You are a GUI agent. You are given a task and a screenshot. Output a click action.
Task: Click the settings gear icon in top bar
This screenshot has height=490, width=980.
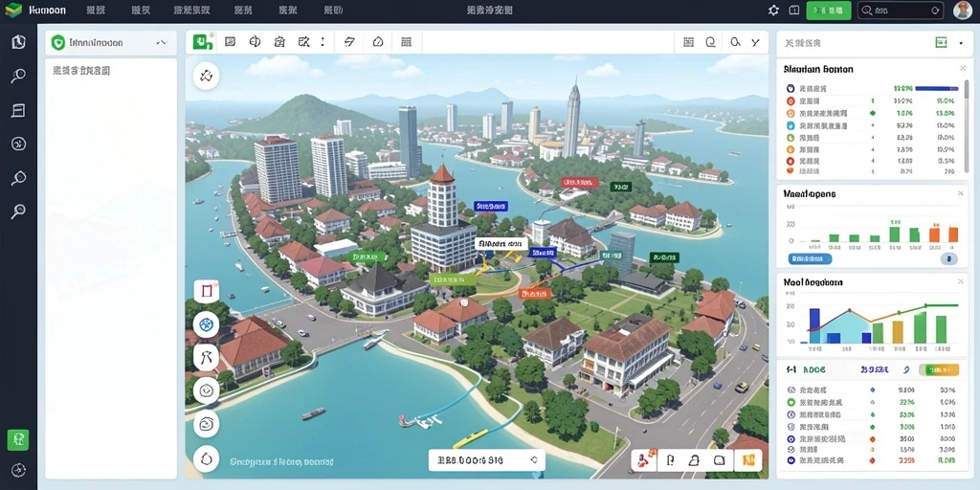[x=773, y=10]
